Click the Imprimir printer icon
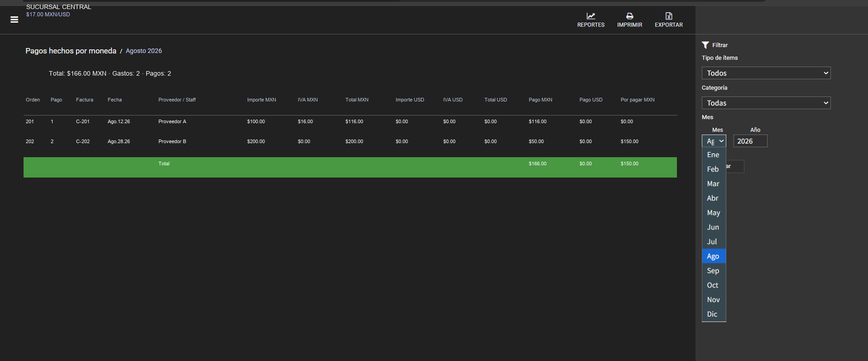 [629, 16]
